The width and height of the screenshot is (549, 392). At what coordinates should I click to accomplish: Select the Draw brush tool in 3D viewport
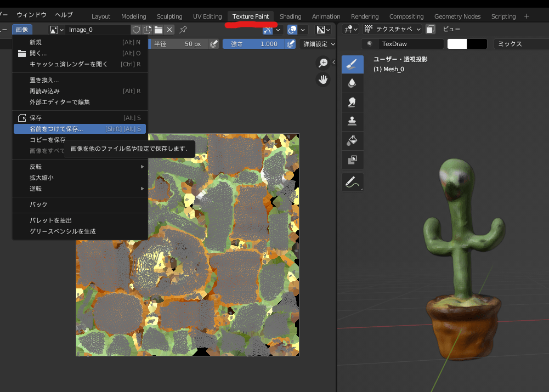coord(352,64)
